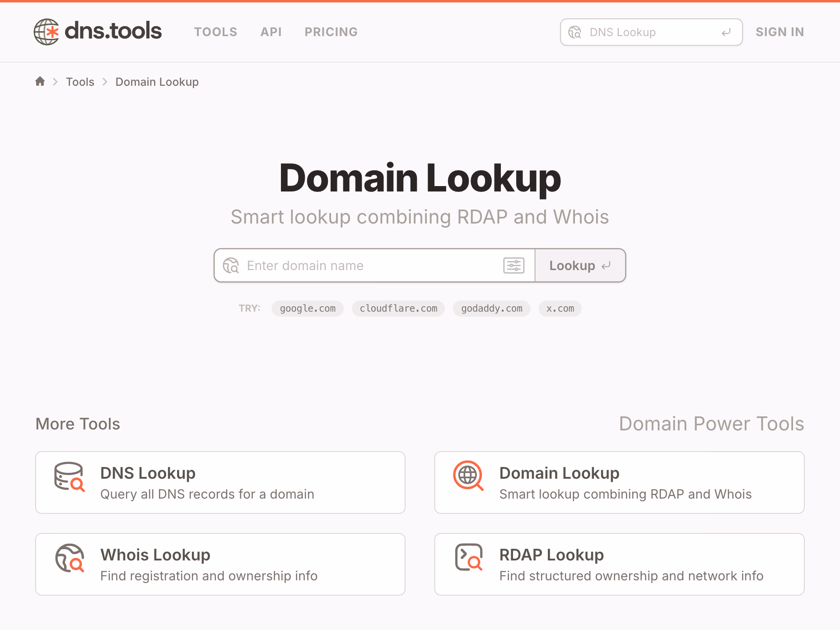
Task: Click 'Query all DNS records for a domain' text
Action: click(207, 494)
